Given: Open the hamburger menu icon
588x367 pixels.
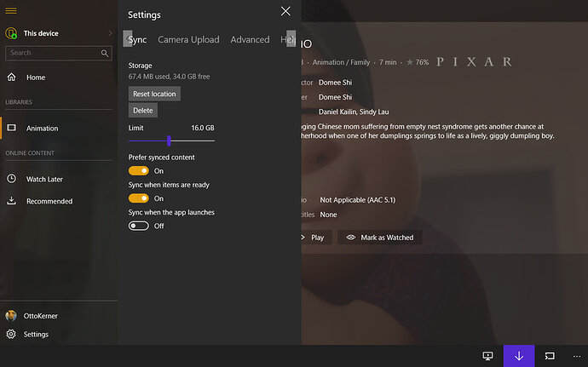Looking at the screenshot, I should point(11,10).
